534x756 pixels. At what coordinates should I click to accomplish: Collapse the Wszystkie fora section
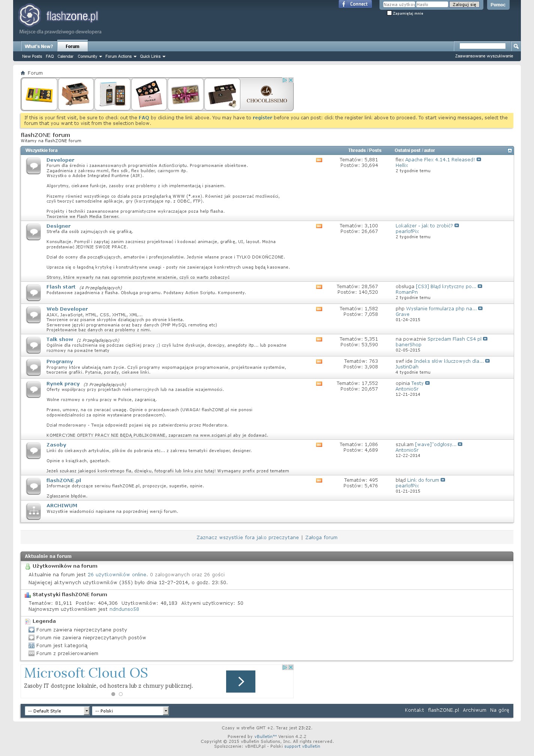click(x=510, y=150)
